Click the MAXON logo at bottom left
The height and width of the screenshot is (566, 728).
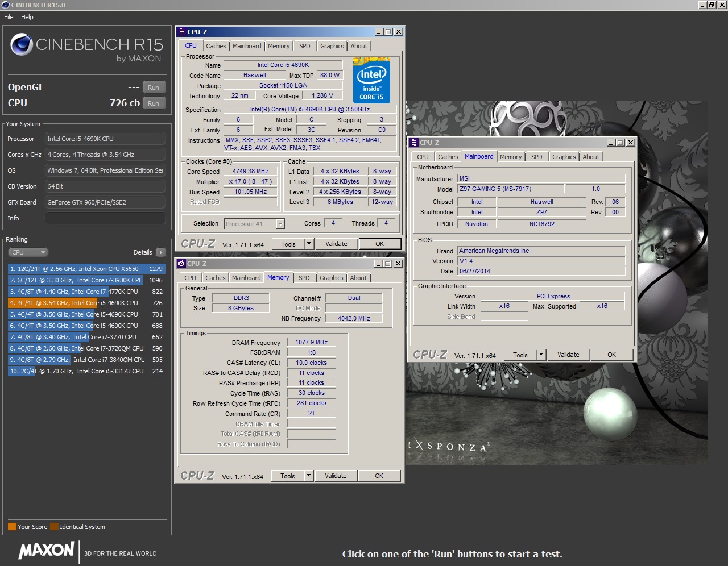click(x=46, y=550)
